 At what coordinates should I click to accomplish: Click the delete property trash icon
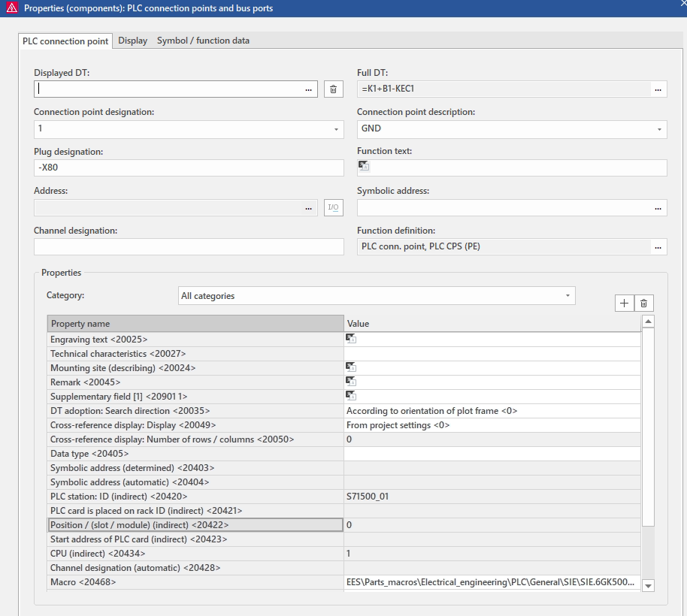click(x=643, y=303)
